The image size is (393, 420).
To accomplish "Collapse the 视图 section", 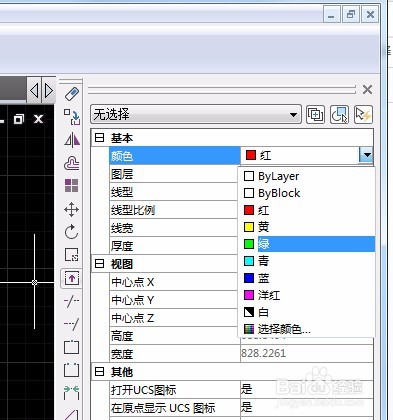I will tap(99, 264).
